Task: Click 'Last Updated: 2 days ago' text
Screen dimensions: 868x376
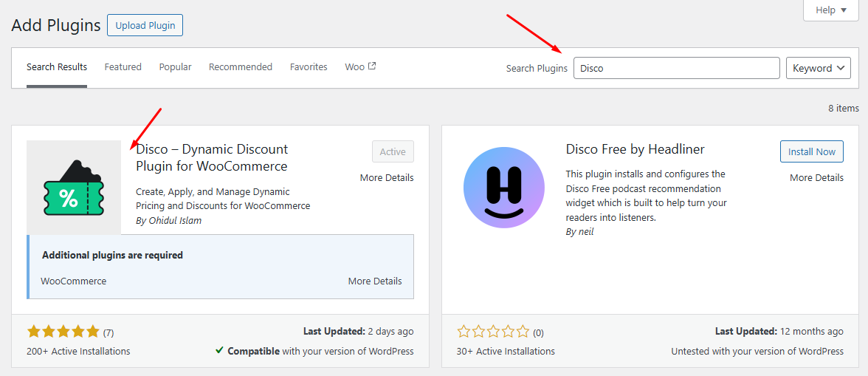Action: click(x=358, y=332)
